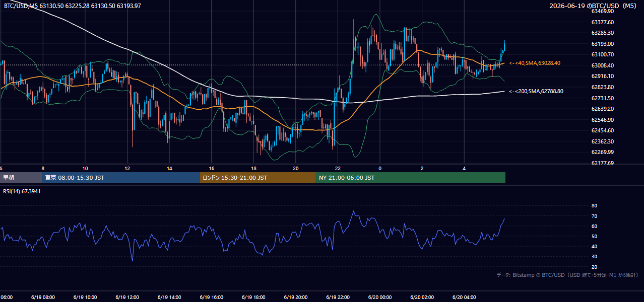Click the 6/19 12:00 time label
This screenshot has width=644, height=302.
[x=127, y=297]
